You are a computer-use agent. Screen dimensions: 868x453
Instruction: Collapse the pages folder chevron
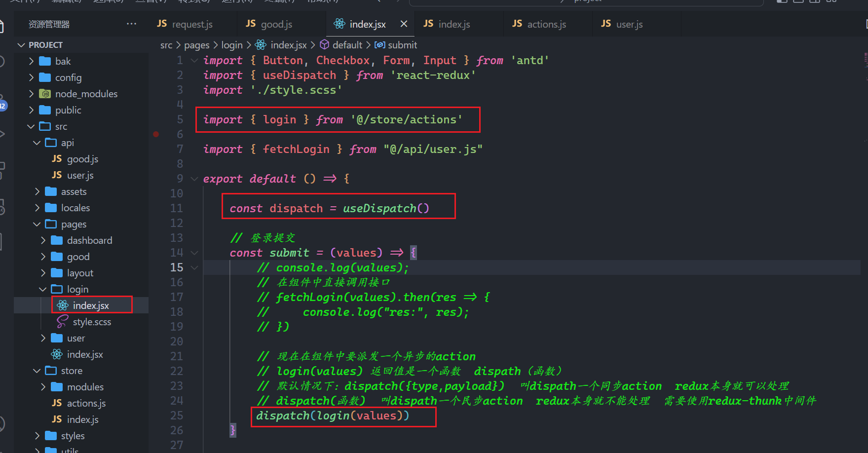37,224
